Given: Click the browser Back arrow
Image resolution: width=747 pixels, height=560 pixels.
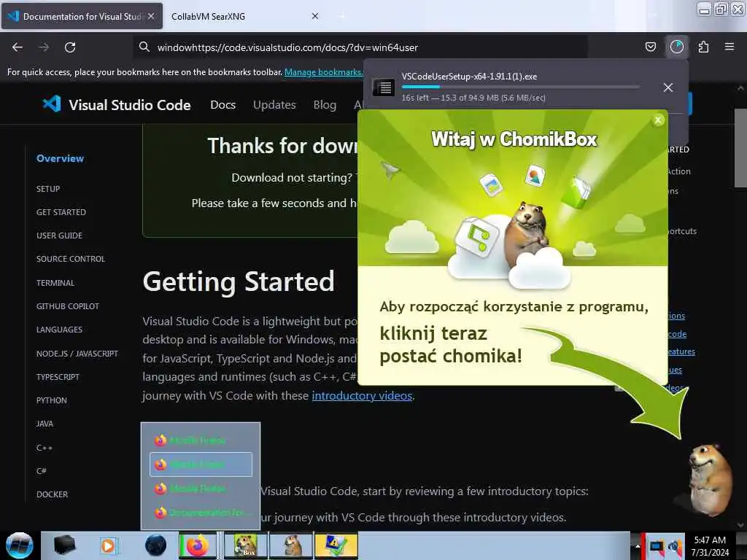Looking at the screenshot, I should click(x=18, y=47).
